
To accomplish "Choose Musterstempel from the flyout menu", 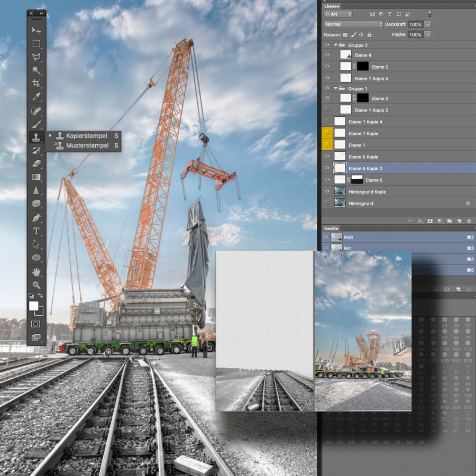I will click(x=87, y=145).
